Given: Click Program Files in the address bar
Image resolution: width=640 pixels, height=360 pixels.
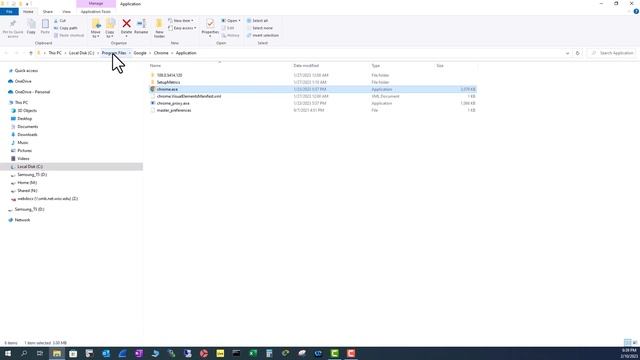Looking at the screenshot, I should coord(114,53).
